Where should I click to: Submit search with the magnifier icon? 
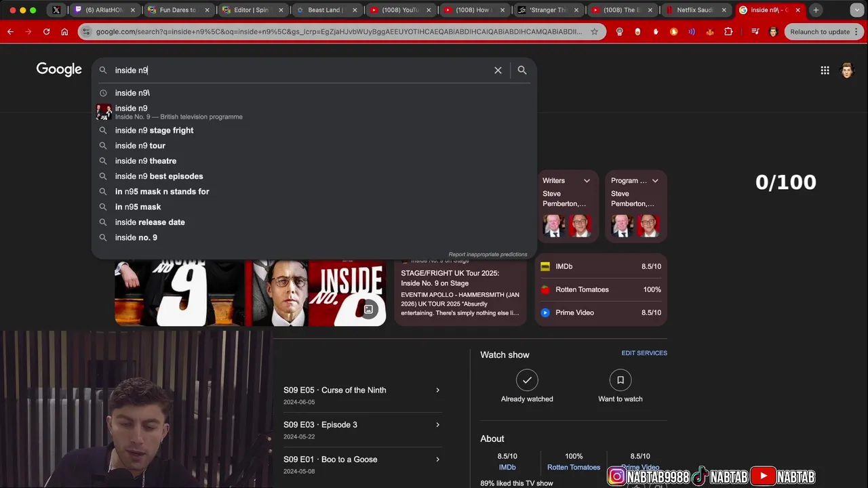(x=521, y=70)
